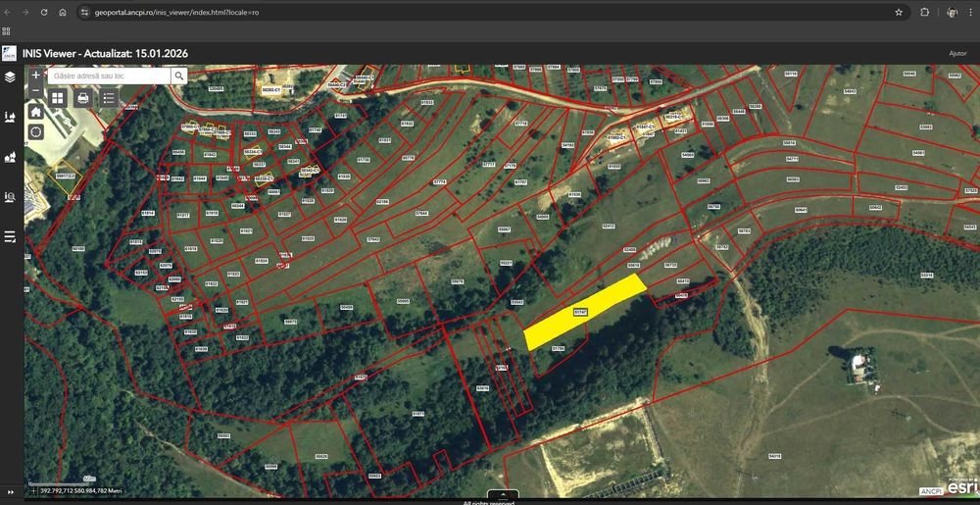Click the search magnifier button
The height and width of the screenshot is (505, 980).
click(x=179, y=76)
